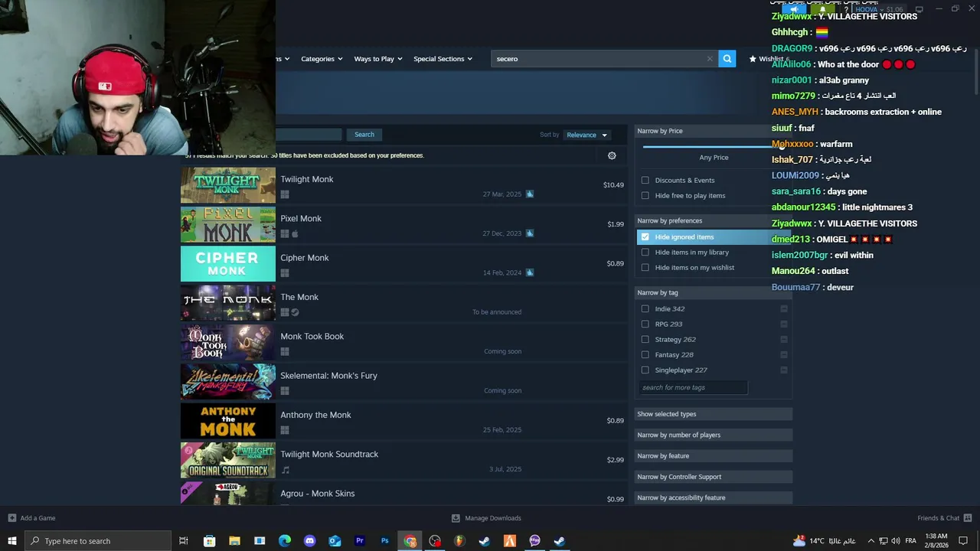Switch to Chrome in the taskbar
Viewport: 980px width, 551px height.
[x=410, y=541]
